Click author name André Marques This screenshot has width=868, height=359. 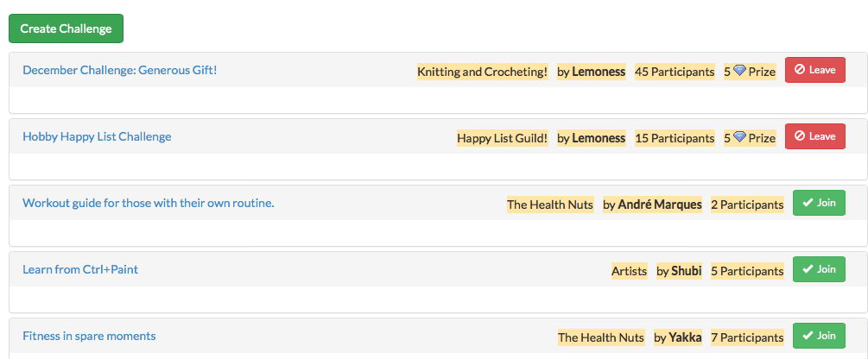coord(660,205)
